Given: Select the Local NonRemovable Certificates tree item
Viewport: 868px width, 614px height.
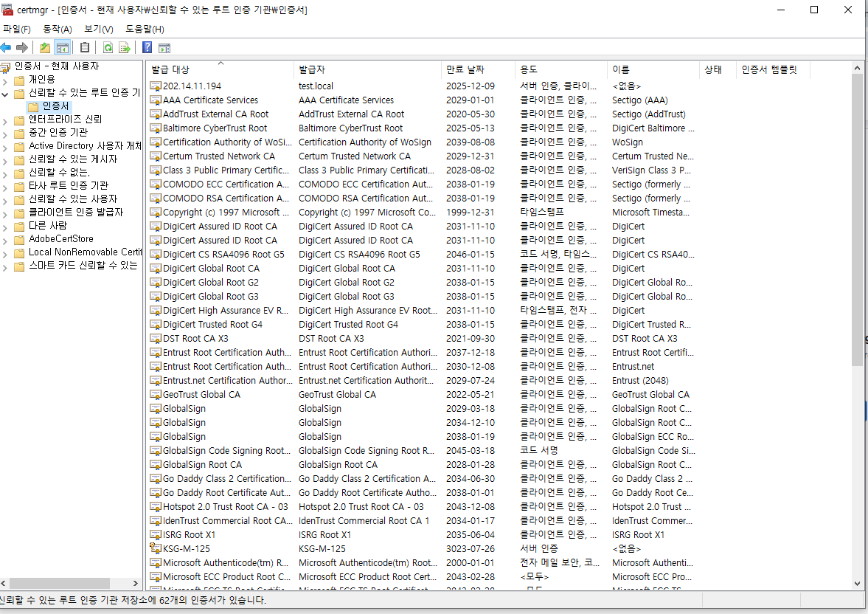Looking at the screenshot, I should click(x=85, y=252).
